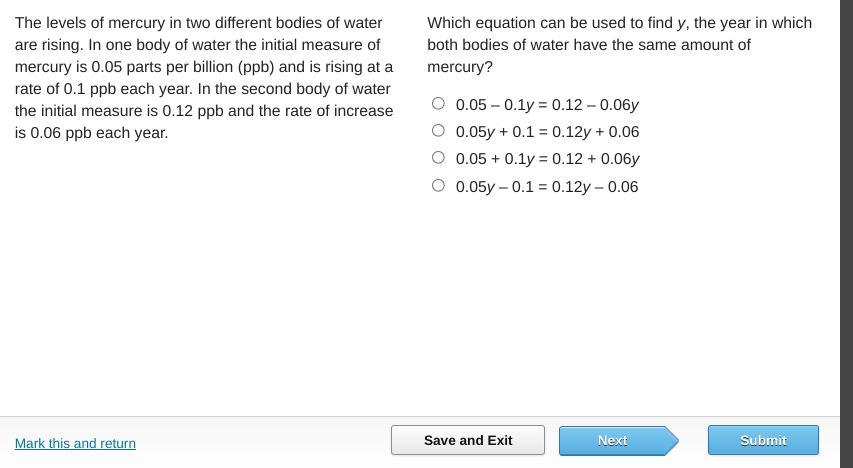Select the radio button for 0.05 – 0.1y = 0.12 – 0.06y
This screenshot has width=853, height=468.
click(x=438, y=103)
